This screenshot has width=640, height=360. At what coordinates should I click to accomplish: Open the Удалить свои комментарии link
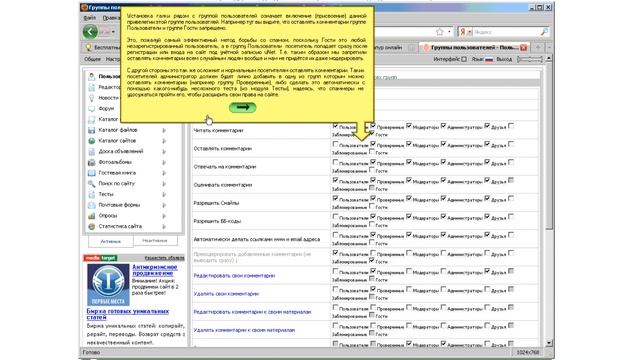click(226, 294)
